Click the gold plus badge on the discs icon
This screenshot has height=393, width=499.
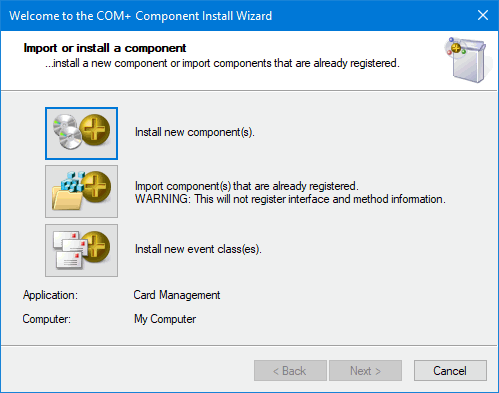[x=95, y=130]
